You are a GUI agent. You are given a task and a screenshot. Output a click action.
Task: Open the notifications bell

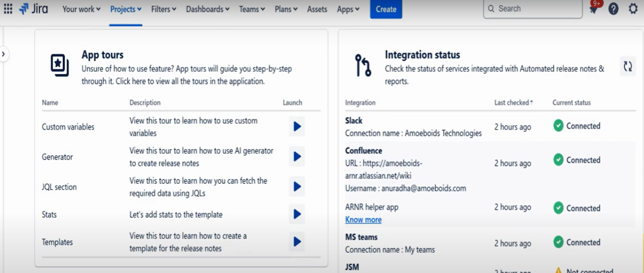[593, 9]
